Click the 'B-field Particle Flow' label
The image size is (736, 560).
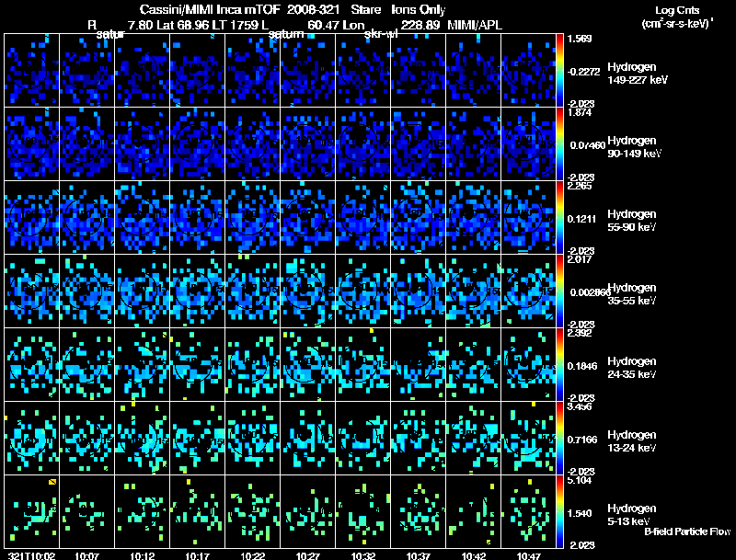[x=687, y=531]
